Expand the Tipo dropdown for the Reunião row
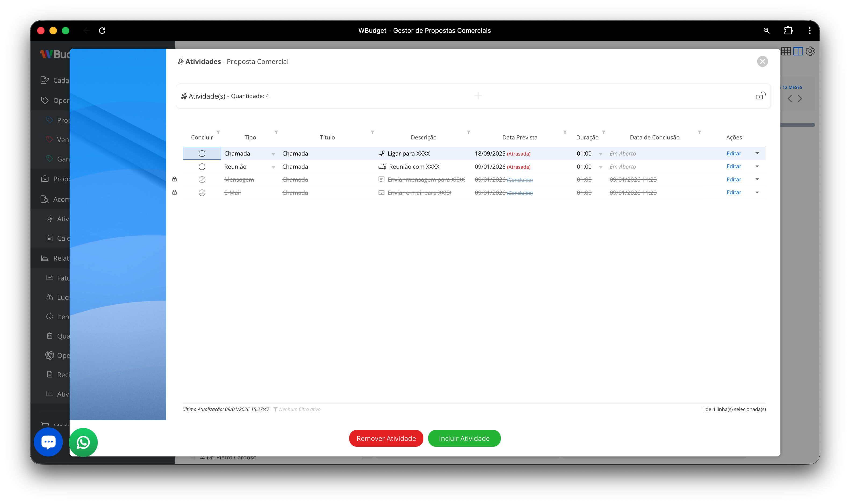The image size is (850, 504). pyautogui.click(x=273, y=167)
